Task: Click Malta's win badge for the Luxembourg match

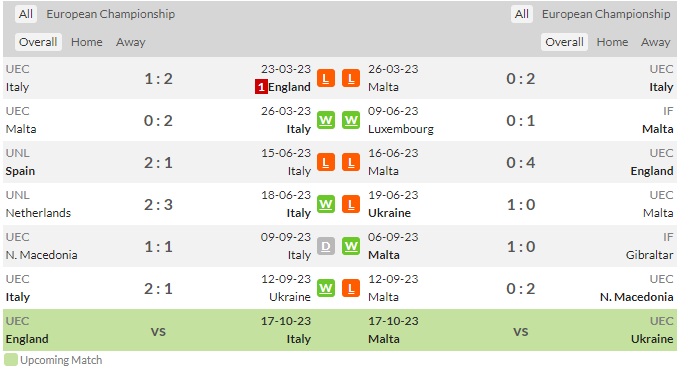Action: (x=351, y=120)
